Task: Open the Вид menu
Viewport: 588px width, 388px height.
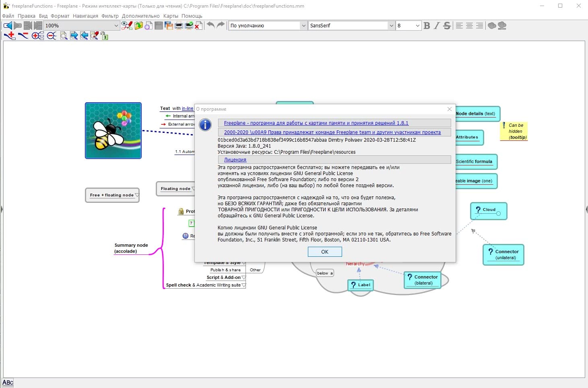Action: [43, 16]
